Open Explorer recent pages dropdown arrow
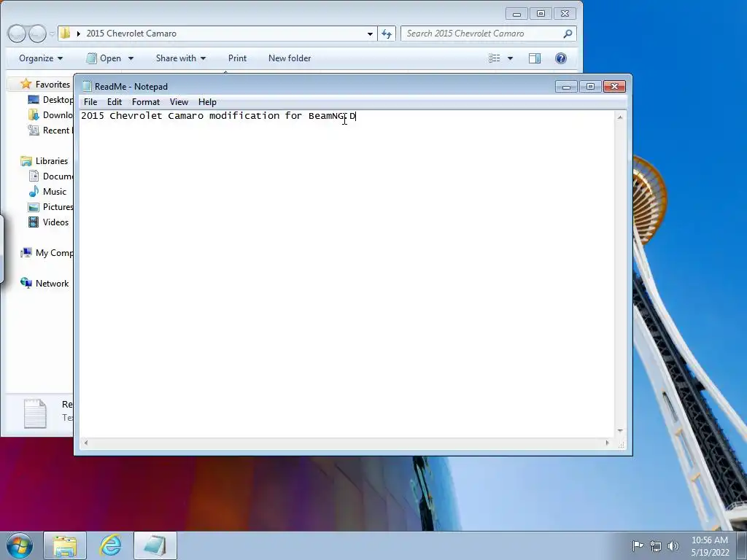The height and width of the screenshot is (560, 747). (52, 34)
